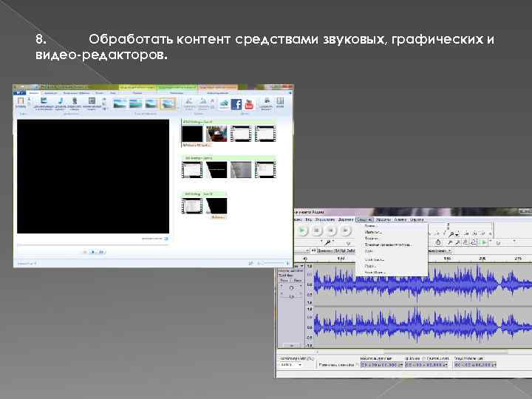Click the Stop button in Audacity transport toolbar
Viewport: 532px width, 399px height.
coord(316,231)
